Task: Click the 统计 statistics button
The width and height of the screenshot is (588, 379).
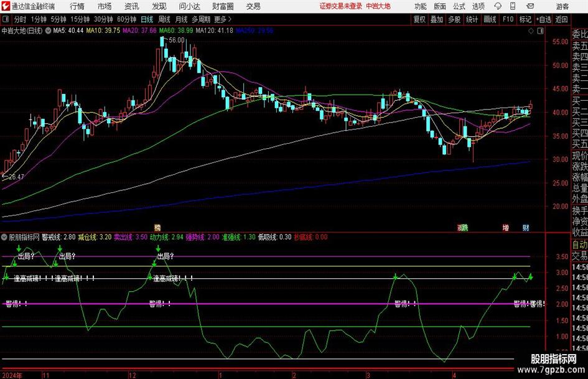Action: [x=472, y=19]
